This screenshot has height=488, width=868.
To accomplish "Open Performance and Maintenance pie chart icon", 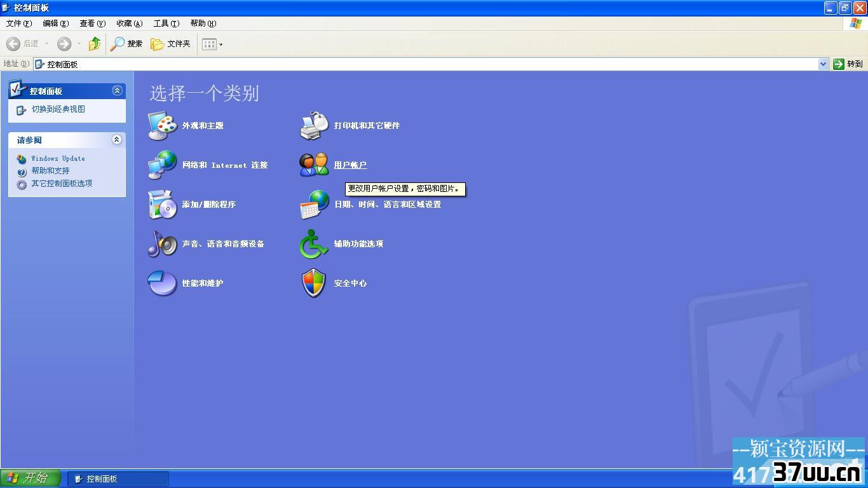I will (162, 283).
